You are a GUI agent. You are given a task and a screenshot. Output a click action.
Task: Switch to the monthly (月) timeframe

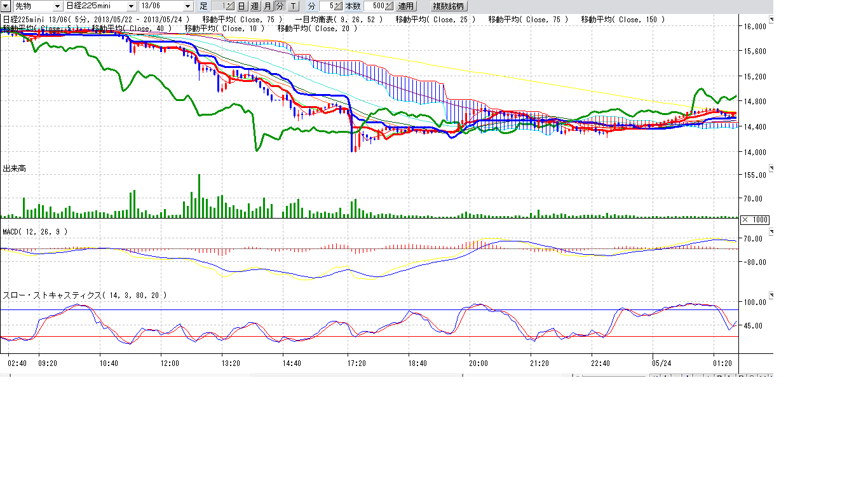coord(268,6)
